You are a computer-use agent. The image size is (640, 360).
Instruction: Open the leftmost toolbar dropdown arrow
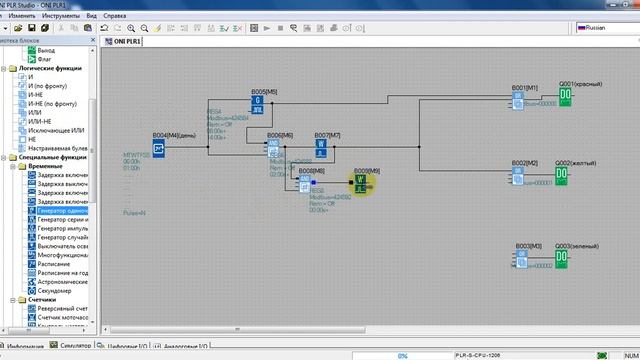[5, 28]
